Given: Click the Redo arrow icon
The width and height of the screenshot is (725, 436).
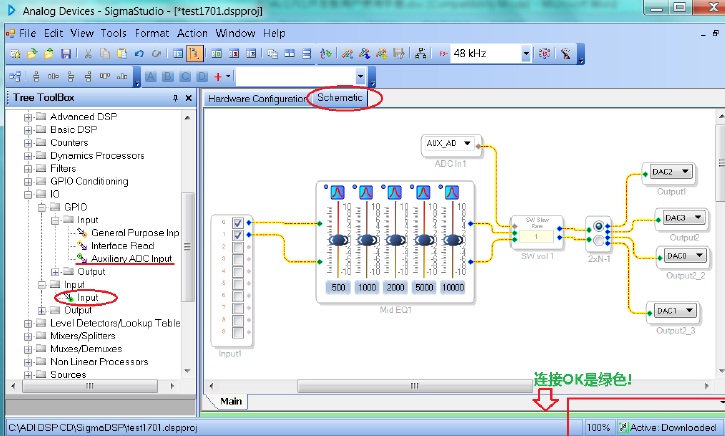Looking at the screenshot, I should (x=156, y=54).
